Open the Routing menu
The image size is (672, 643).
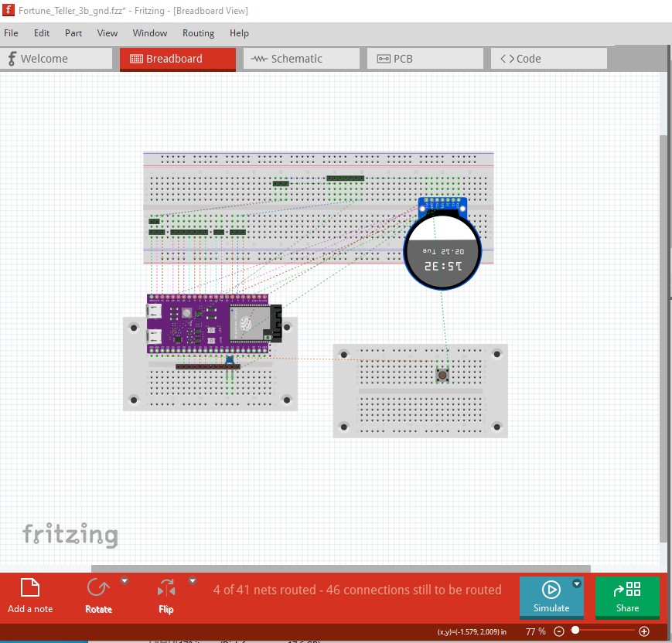click(x=198, y=33)
